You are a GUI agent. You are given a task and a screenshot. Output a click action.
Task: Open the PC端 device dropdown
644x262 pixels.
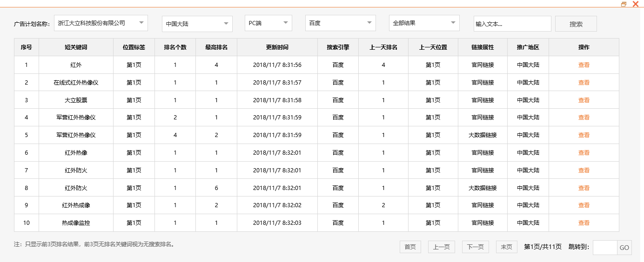tap(268, 23)
